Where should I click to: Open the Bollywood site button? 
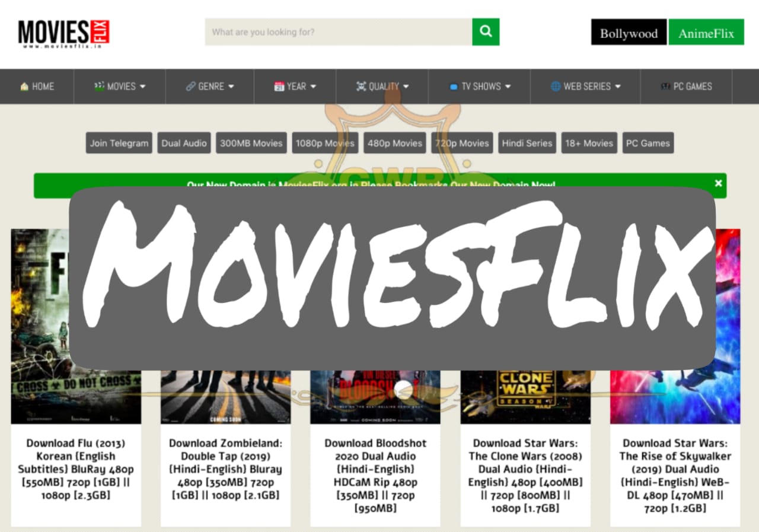tap(629, 33)
